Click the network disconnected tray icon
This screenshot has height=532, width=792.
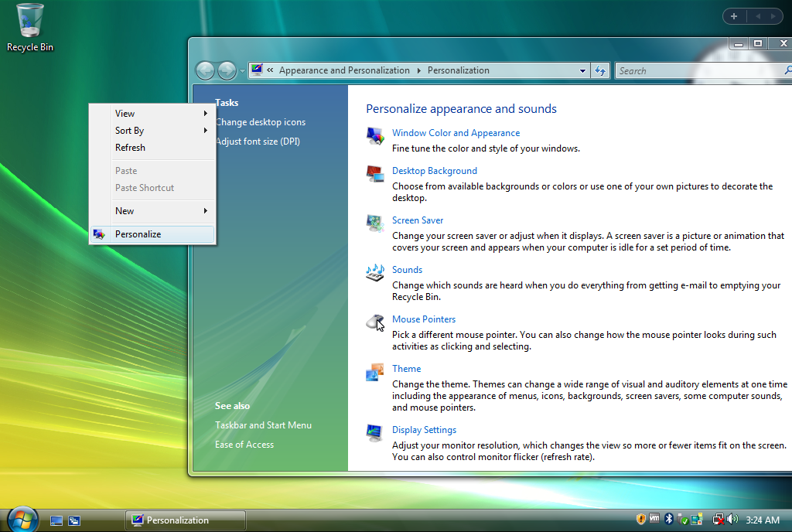pyautogui.click(x=718, y=520)
